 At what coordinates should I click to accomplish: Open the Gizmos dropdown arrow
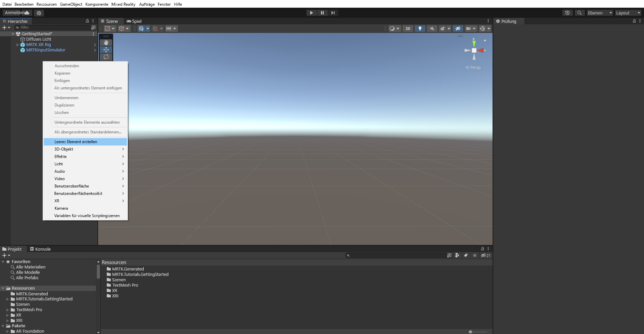(489, 29)
